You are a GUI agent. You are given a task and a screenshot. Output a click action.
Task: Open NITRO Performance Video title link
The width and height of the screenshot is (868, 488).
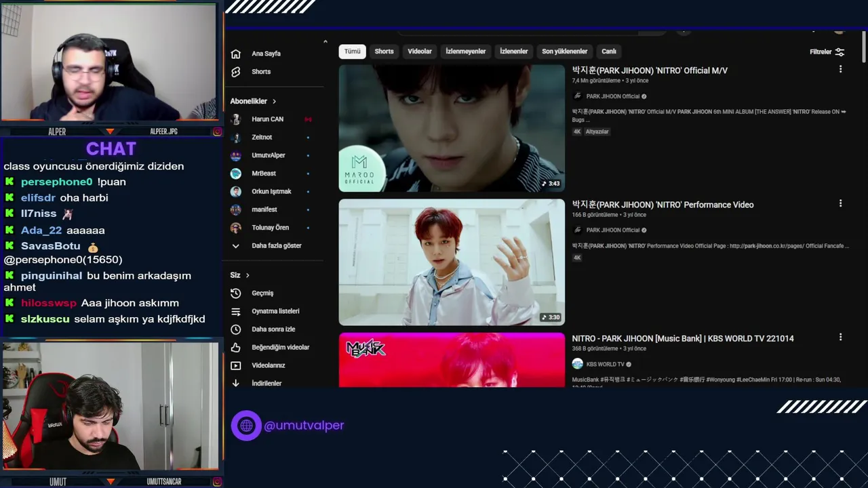pos(663,205)
